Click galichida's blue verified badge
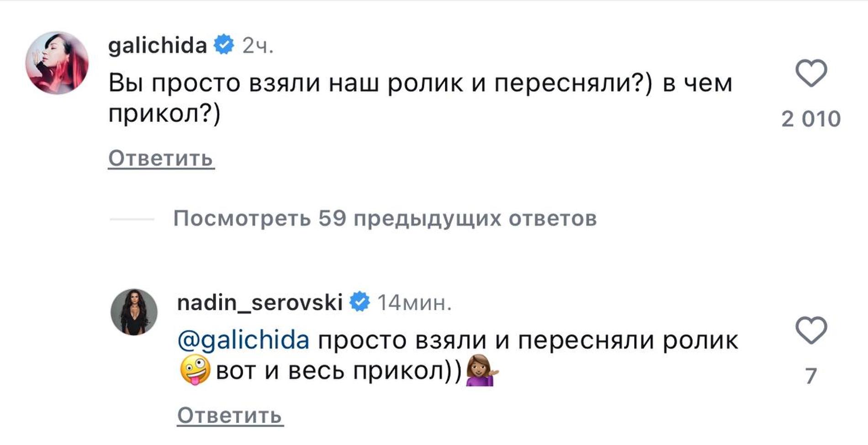 [224, 45]
